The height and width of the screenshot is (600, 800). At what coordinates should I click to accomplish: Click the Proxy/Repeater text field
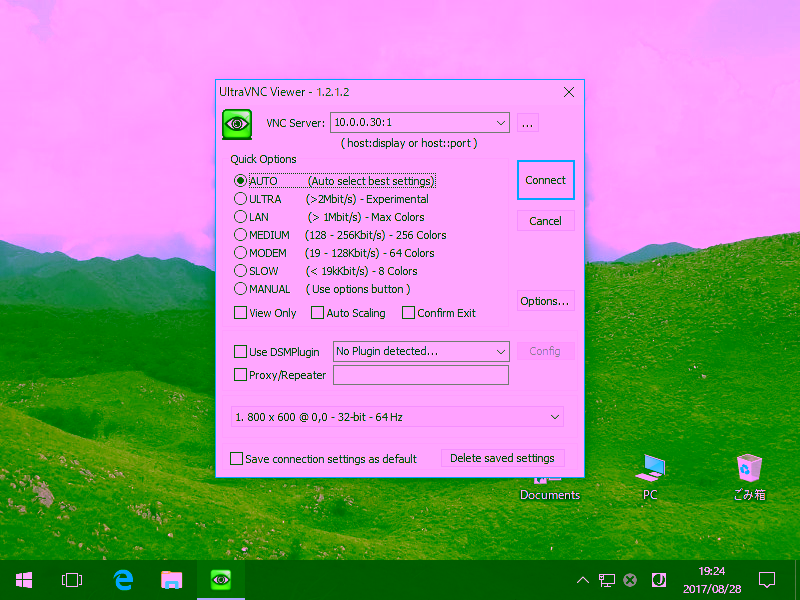pyautogui.click(x=420, y=375)
